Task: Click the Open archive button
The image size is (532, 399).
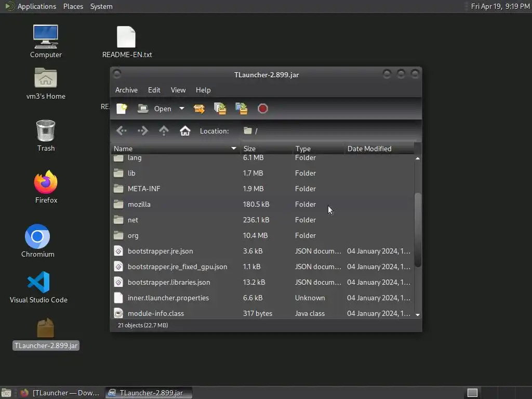Action: [155, 109]
